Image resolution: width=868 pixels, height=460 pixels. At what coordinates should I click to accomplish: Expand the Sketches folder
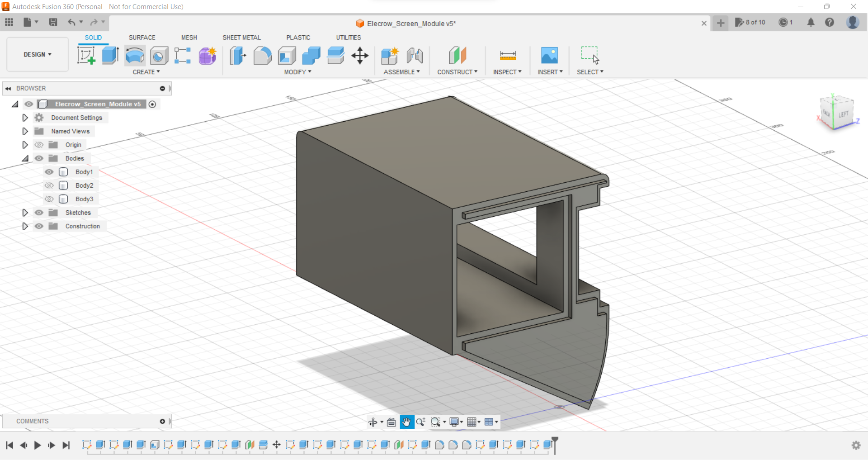[x=25, y=213]
